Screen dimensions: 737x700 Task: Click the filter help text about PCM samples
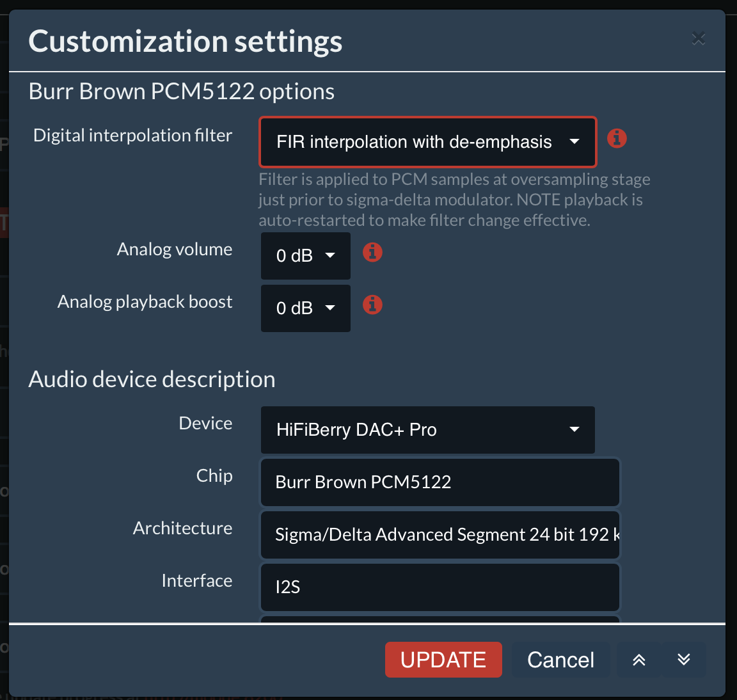coord(454,200)
